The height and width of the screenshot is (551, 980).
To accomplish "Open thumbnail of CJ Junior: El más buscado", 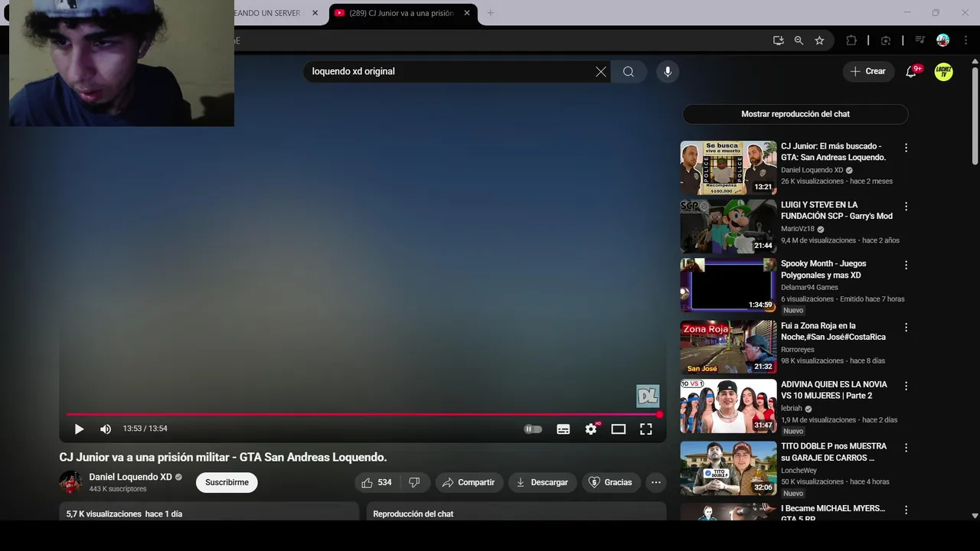I will (x=728, y=168).
